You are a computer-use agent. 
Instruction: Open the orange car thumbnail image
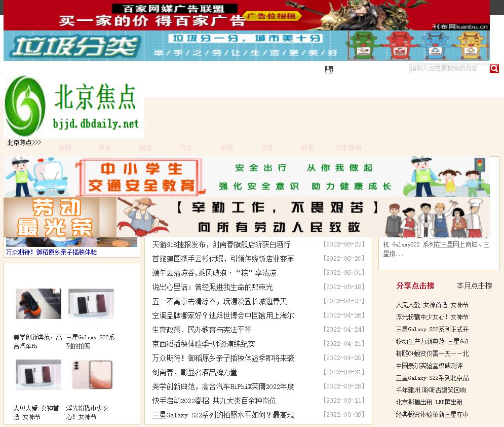(38, 304)
